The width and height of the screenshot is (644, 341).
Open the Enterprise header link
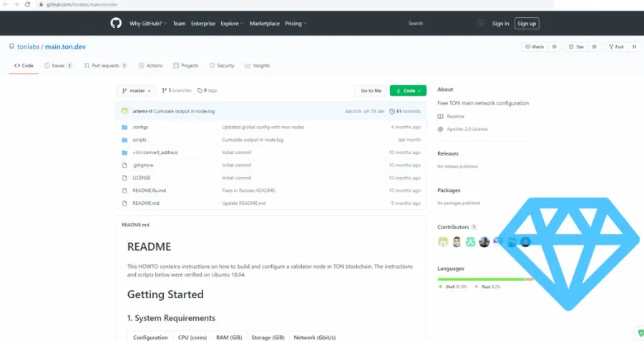pyautogui.click(x=203, y=24)
